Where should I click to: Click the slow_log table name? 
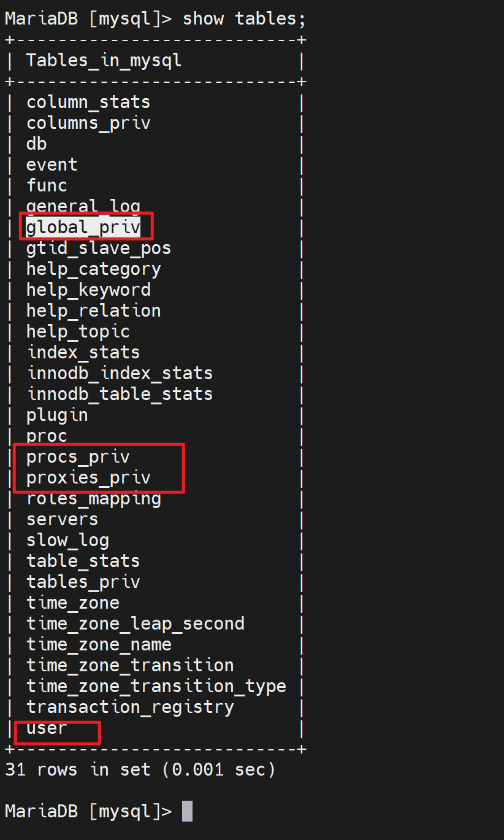pos(67,540)
